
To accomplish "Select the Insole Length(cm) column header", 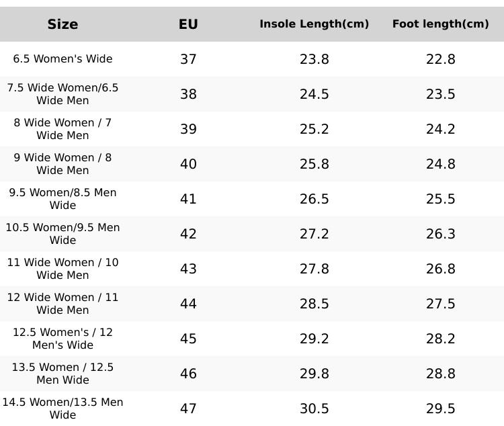I will tap(314, 24).
